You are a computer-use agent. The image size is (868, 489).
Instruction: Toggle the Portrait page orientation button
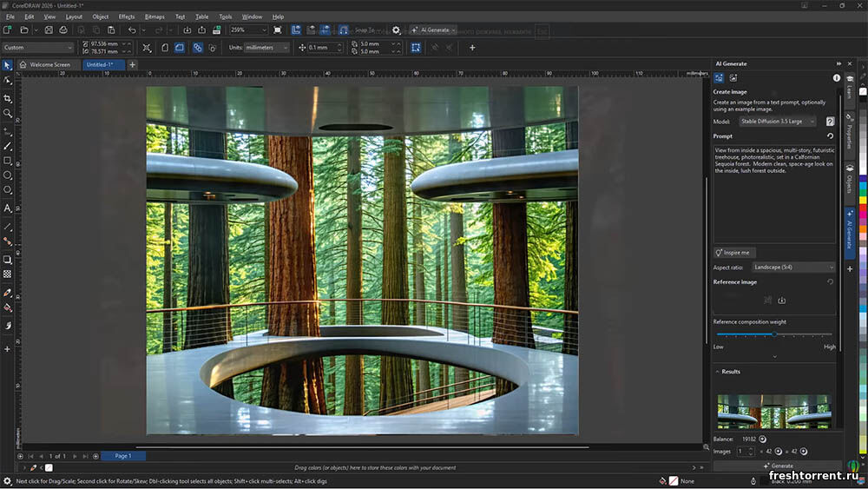point(165,48)
